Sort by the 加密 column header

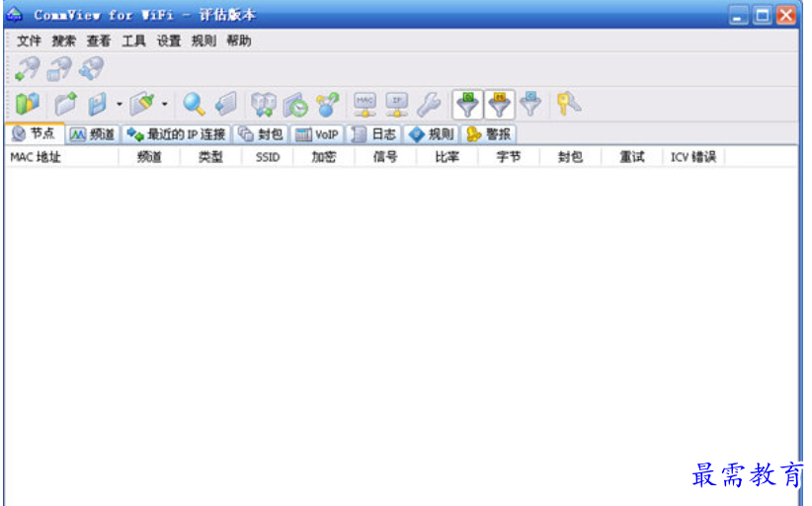point(324,157)
